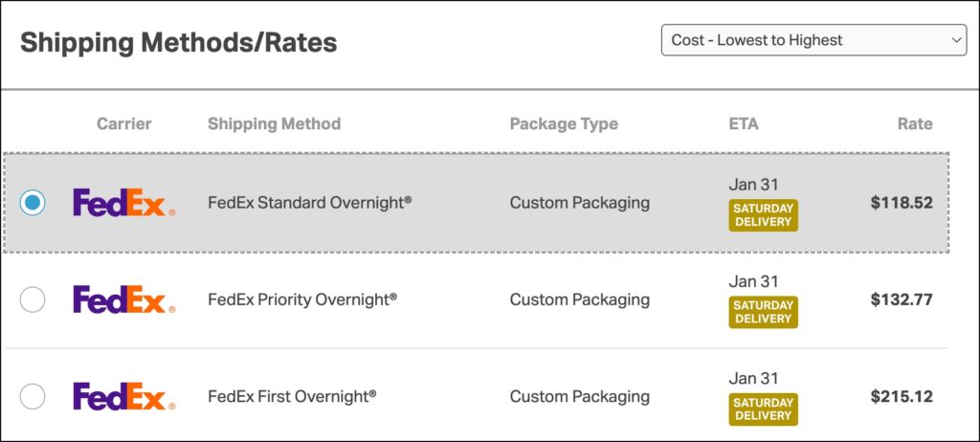Open the Cost - Lowest to Highest dropdown
Image resolution: width=980 pixels, height=442 pixels.
(813, 40)
